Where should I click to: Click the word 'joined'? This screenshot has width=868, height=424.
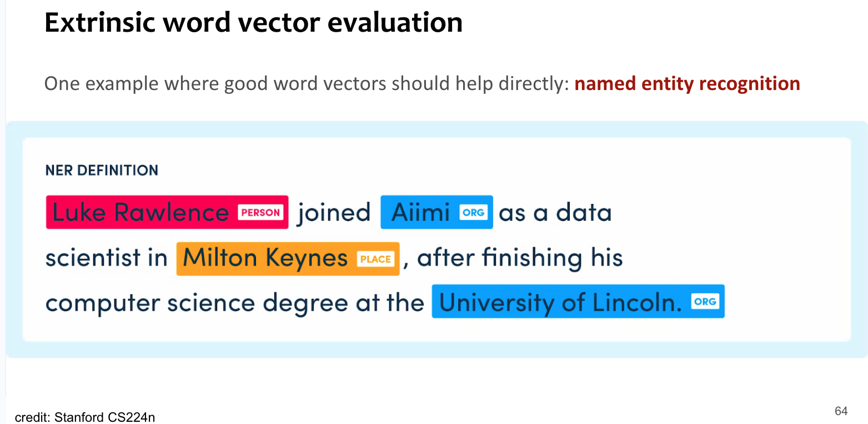pyautogui.click(x=334, y=212)
